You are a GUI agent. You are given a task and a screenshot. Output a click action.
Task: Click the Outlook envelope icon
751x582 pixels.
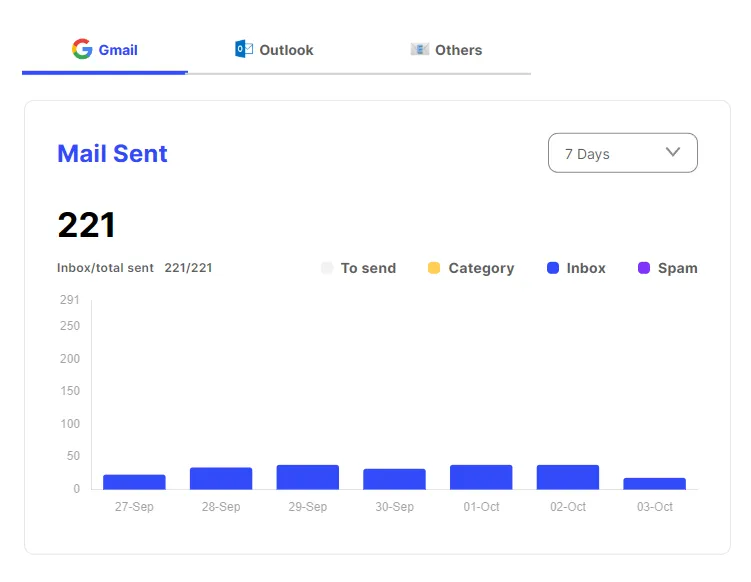click(244, 49)
